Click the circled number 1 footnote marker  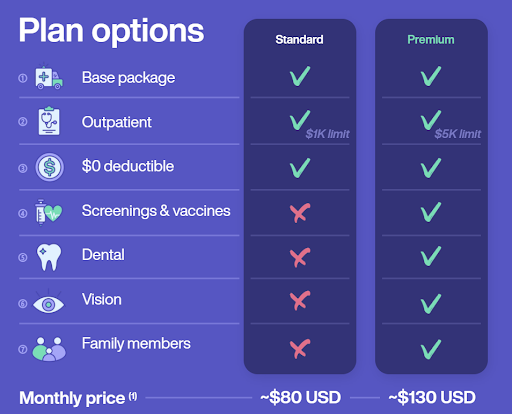click(x=23, y=78)
